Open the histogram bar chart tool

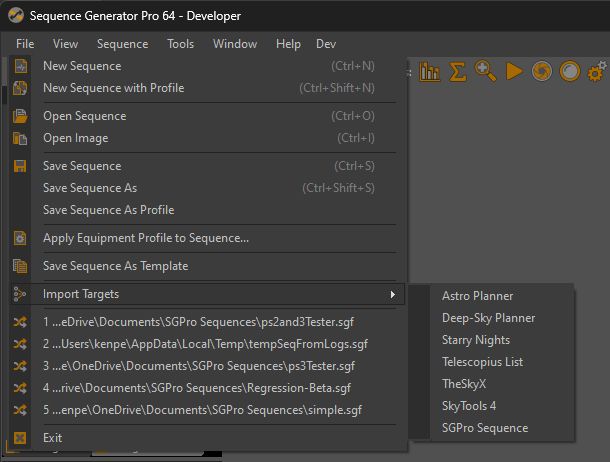pos(429,72)
